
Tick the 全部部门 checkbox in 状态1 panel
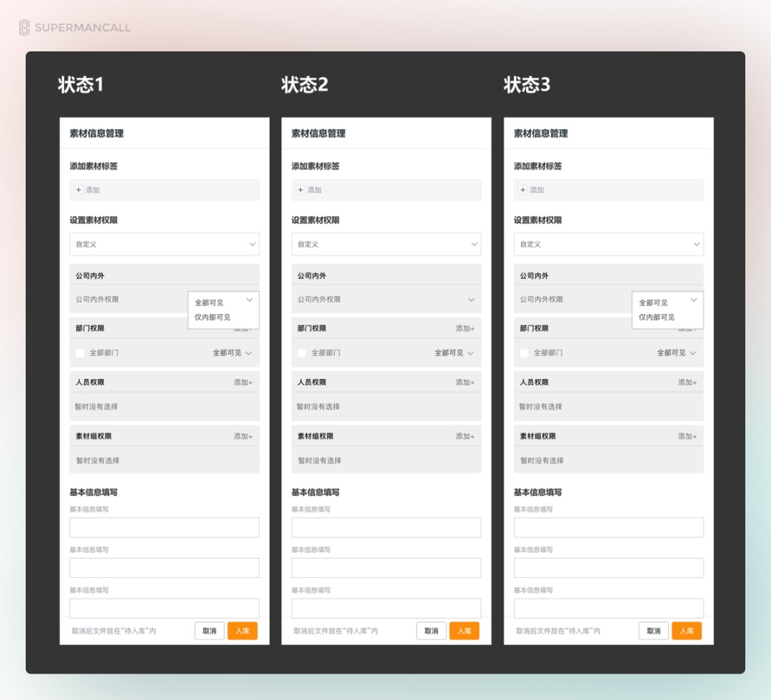tap(80, 353)
